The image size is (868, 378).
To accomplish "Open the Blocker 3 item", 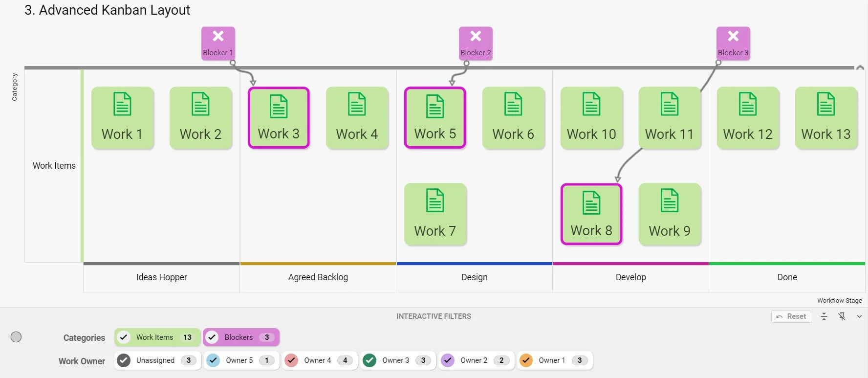I will pos(733,43).
